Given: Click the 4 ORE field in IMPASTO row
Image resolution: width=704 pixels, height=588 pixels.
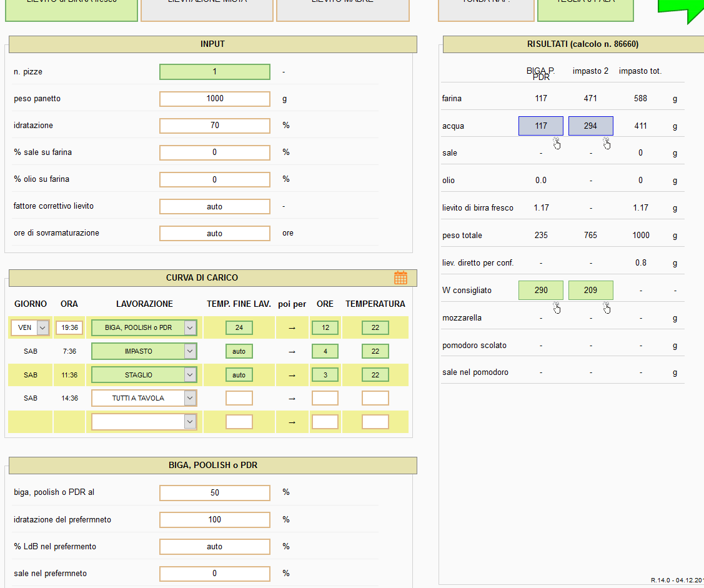Looking at the screenshot, I should (325, 351).
